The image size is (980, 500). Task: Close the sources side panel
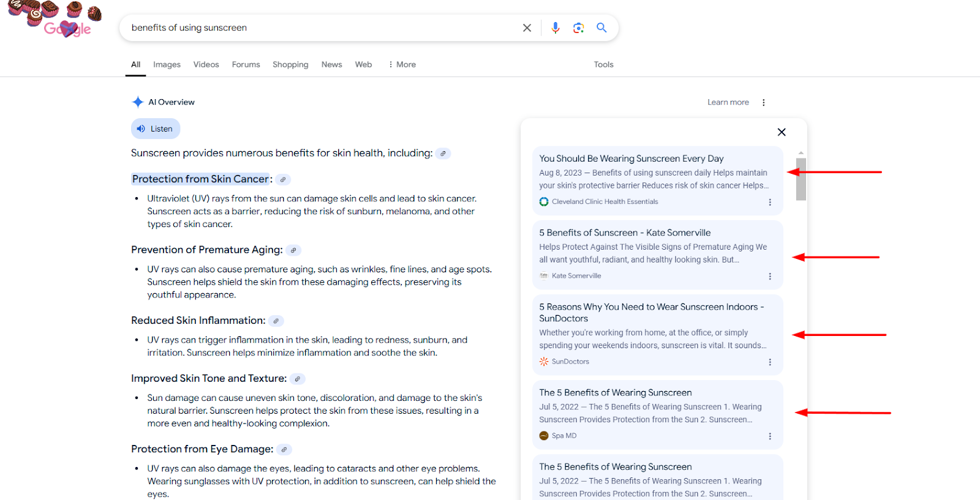coord(782,132)
